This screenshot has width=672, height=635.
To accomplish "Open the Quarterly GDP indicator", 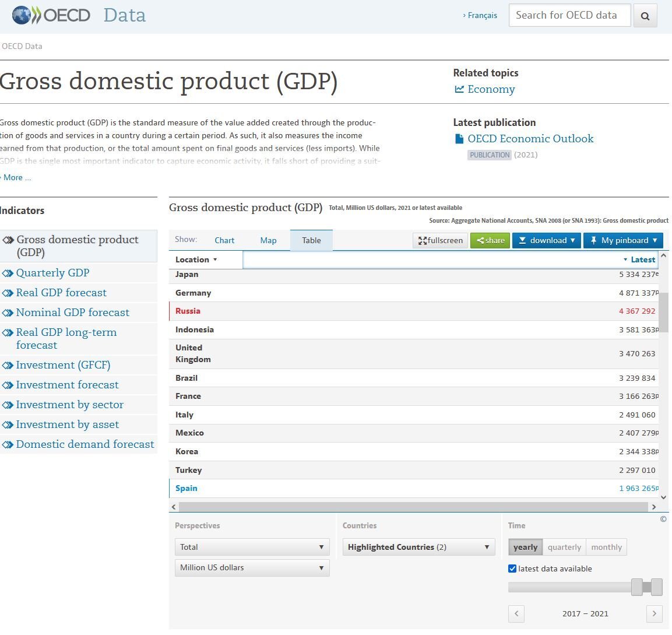I will click(x=52, y=273).
